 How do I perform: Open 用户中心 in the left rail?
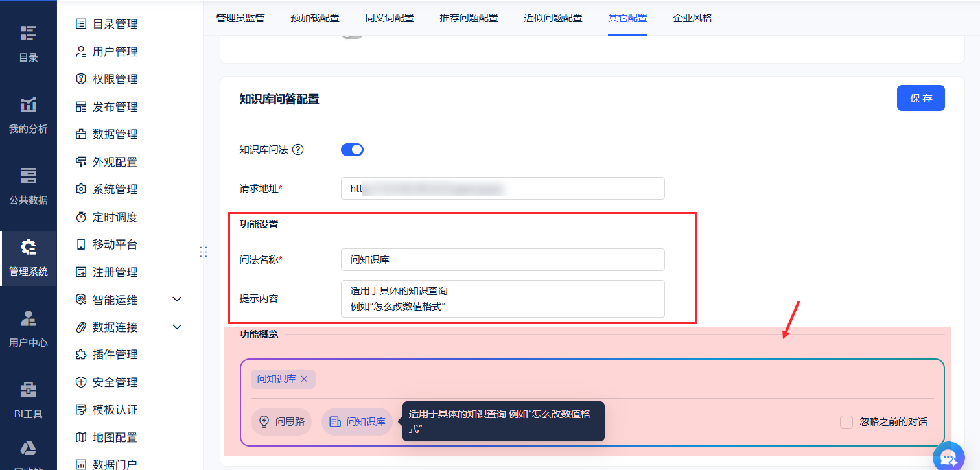click(x=29, y=329)
